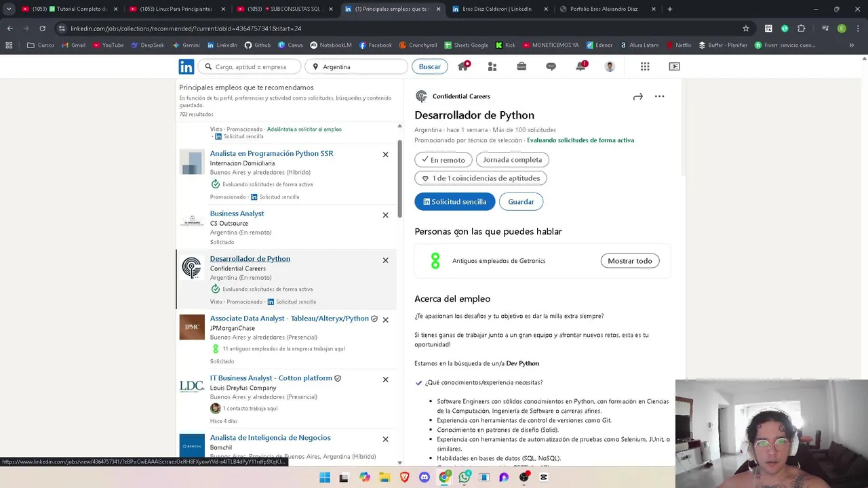Open the Netflix bookmark
Viewport: 868px width, 488px height.
[679, 45]
